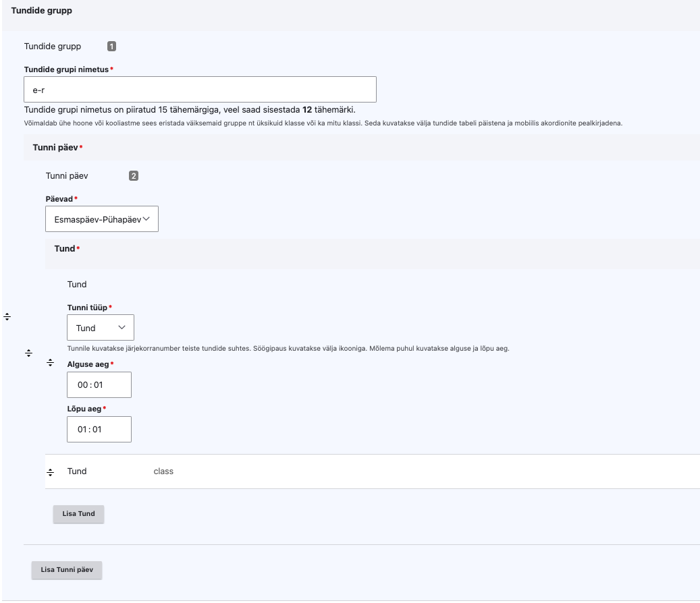Click the drag handle of the expanded Tund item

[x=50, y=364]
